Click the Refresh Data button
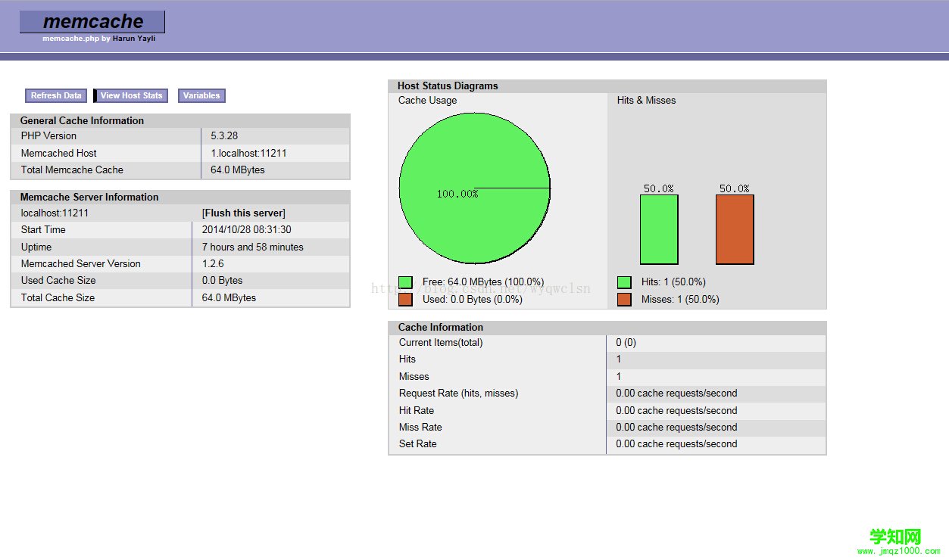This screenshot has height=560, width=949. click(56, 96)
